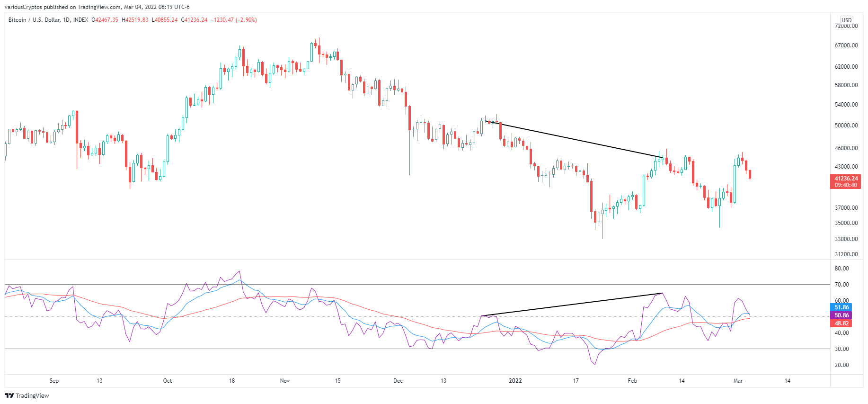Click the publisher attribution header text

97,7
